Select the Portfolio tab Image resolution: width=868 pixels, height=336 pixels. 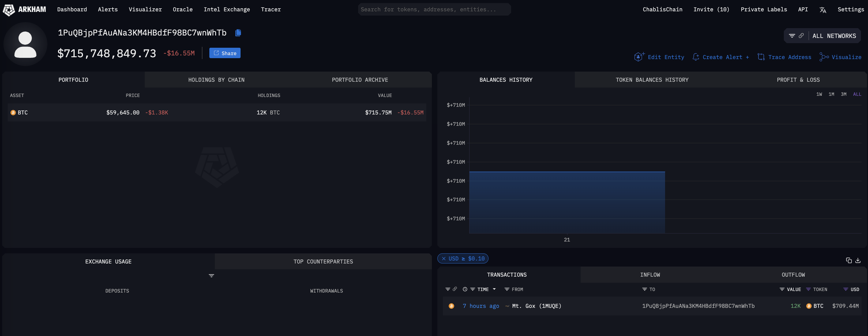[x=73, y=80]
